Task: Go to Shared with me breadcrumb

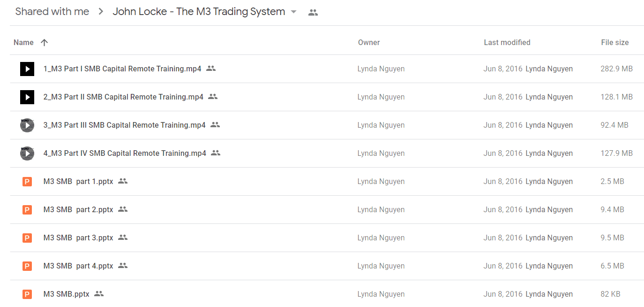Action: pyautogui.click(x=52, y=12)
